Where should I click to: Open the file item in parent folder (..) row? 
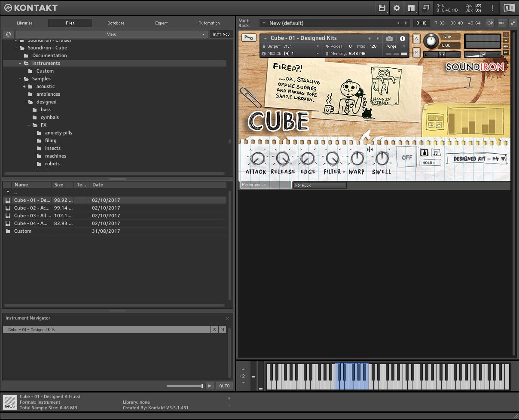coord(114,192)
